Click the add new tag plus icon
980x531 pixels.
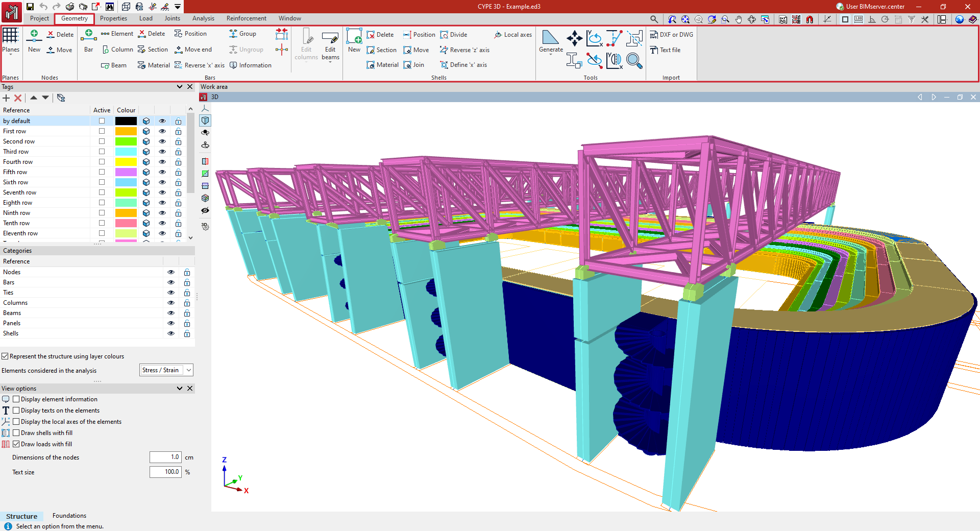point(7,98)
